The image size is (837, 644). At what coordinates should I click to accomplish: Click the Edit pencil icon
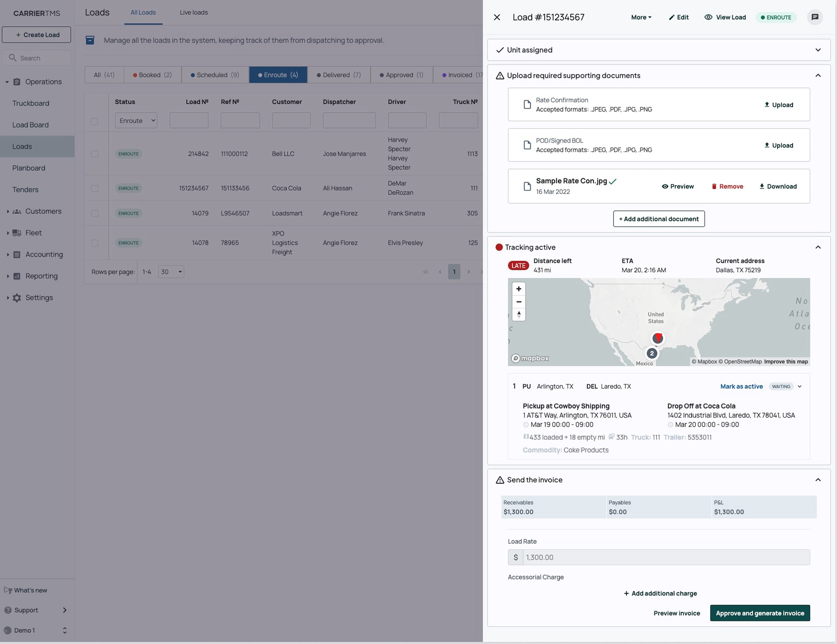[x=672, y=18]
